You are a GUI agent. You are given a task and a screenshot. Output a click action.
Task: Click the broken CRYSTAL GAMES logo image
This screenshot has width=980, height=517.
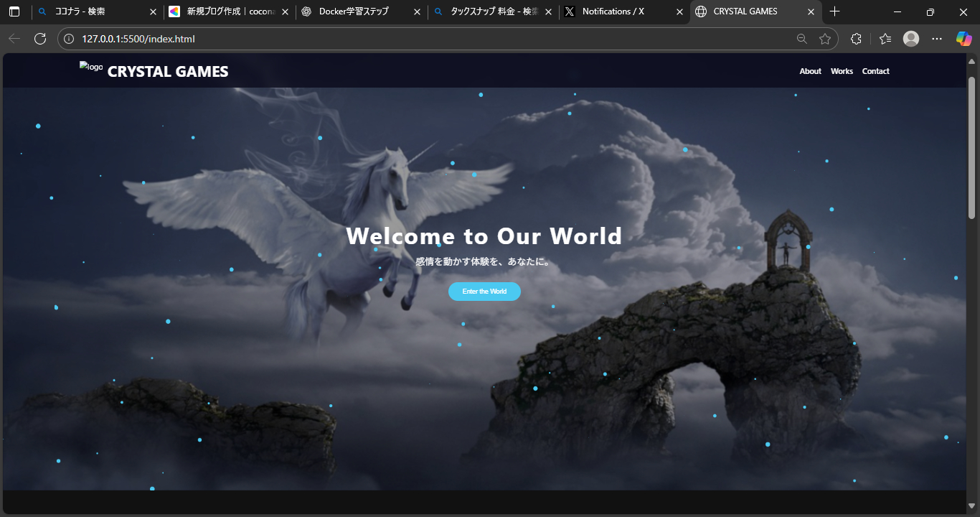tap(90, 67)
